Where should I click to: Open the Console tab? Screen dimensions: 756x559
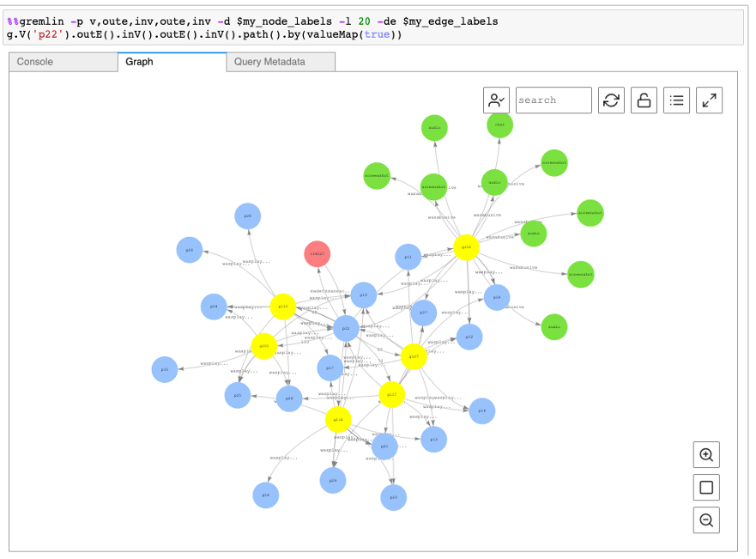[x=64, y=62]
